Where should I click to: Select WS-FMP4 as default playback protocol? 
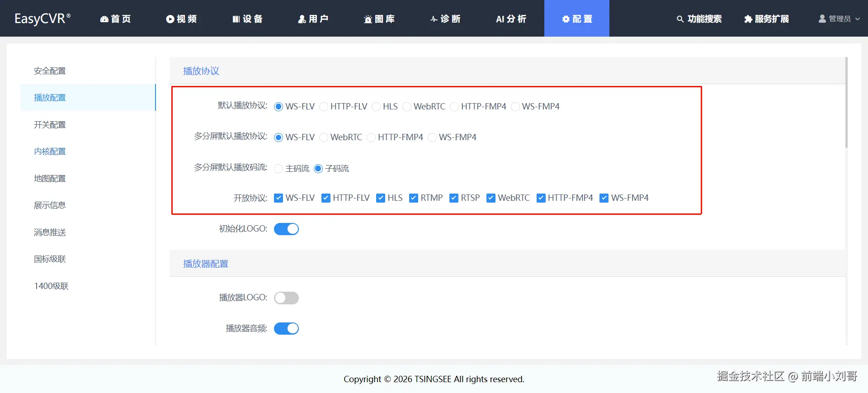(515, 107)
